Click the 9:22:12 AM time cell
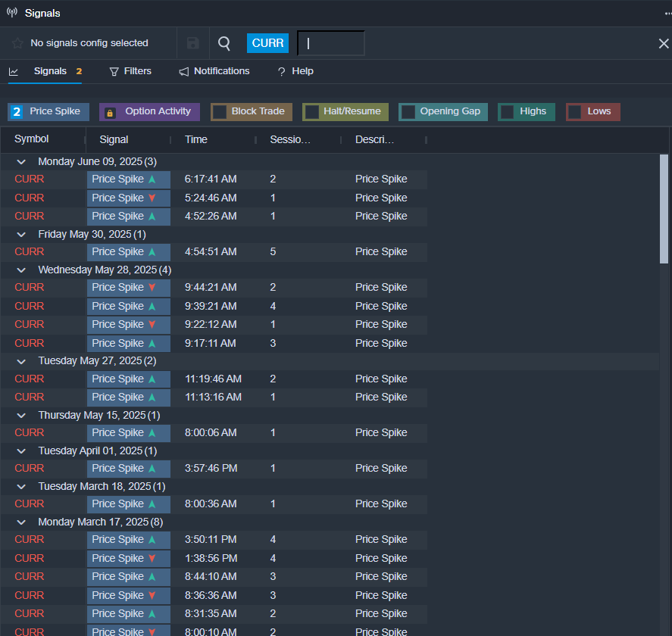This screenshot has height=636, width=672. pos(211,325)
